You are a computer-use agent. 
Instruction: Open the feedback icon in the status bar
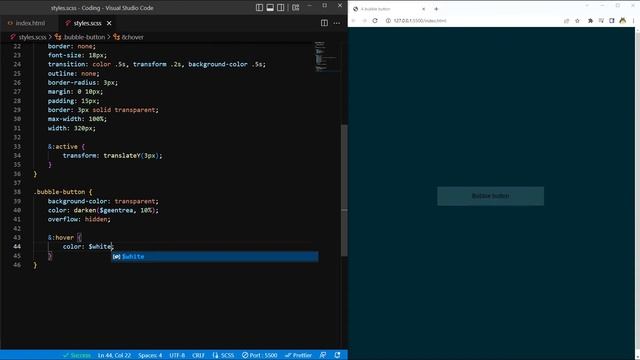322,355
